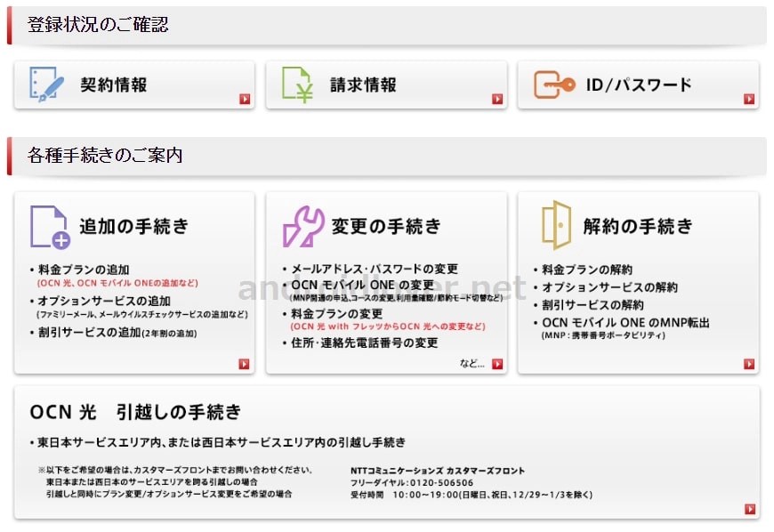Viewport: 774px width, 532px height.
Task: Click the フリーダイヤル:0120-506506 phone number
Action: coord(412,483)
